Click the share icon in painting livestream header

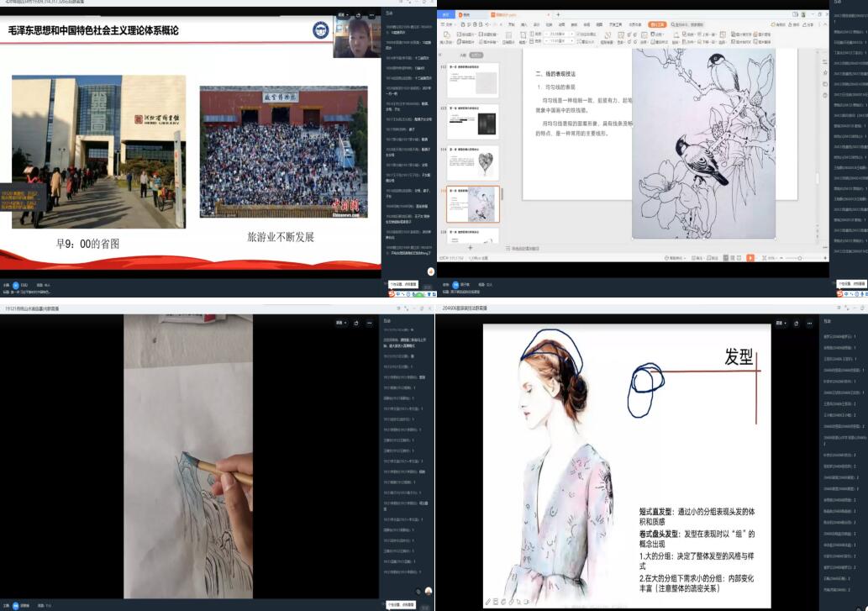pos(355,323)
